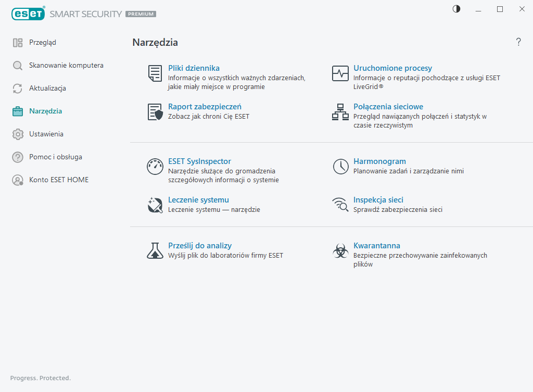Click the Uruchomione procesy monitor icon

tap(340, 73)
